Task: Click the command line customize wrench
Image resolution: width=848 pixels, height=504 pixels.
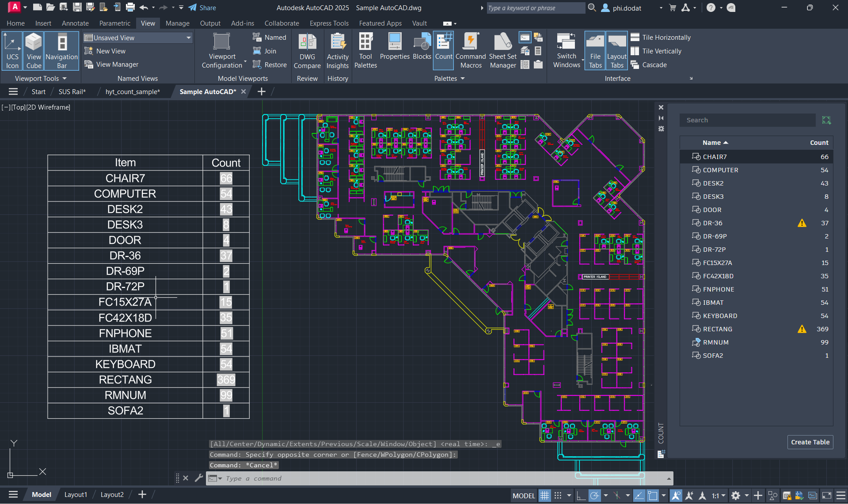Action: 199,478
